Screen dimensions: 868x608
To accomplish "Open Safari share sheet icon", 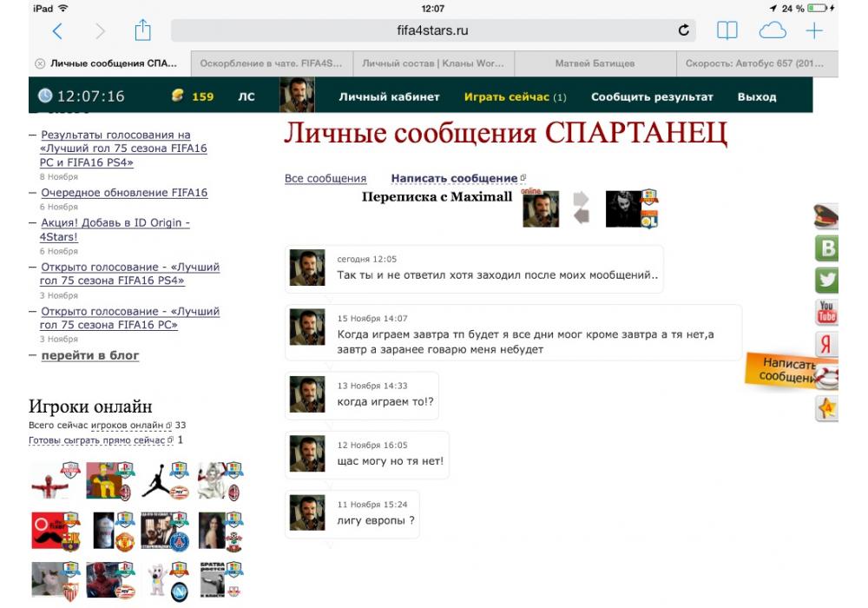I will (x=142, y=31).
